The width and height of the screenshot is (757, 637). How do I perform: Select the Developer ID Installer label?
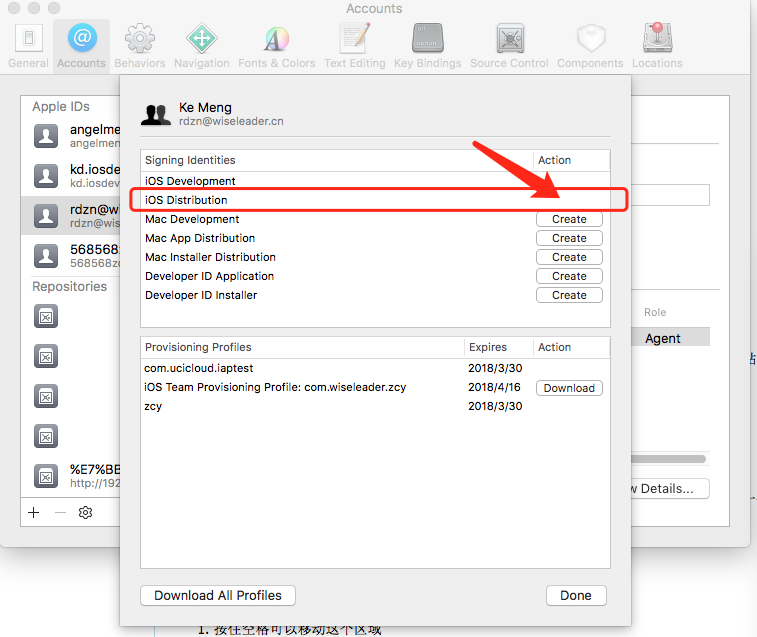(201, 295)
